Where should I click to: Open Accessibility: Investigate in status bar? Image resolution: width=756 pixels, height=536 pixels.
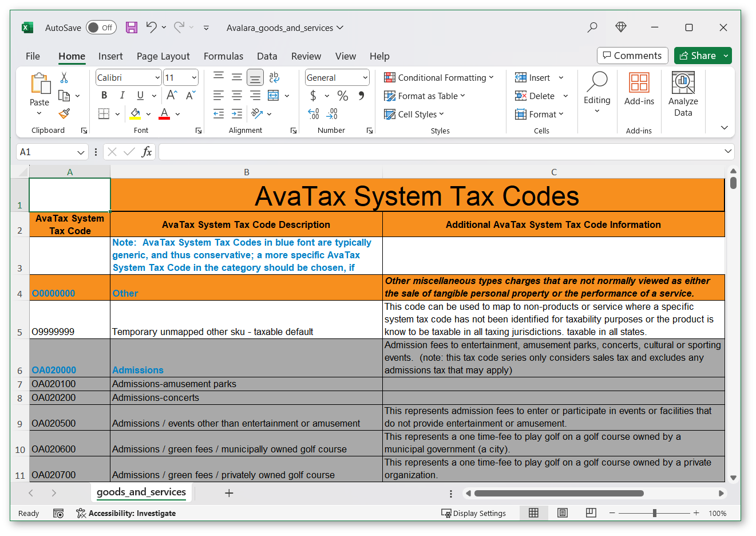(x=126, y=513)
